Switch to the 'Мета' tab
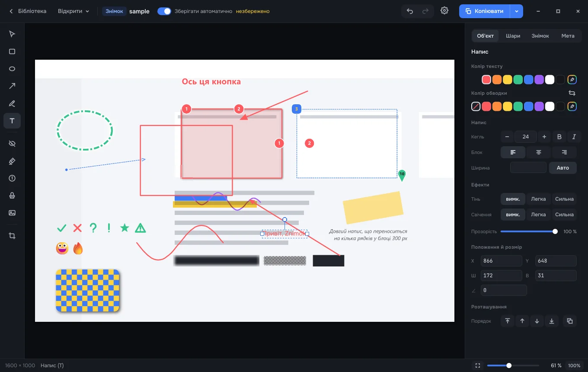Screen dimensions: 588x372 [568, 36]
